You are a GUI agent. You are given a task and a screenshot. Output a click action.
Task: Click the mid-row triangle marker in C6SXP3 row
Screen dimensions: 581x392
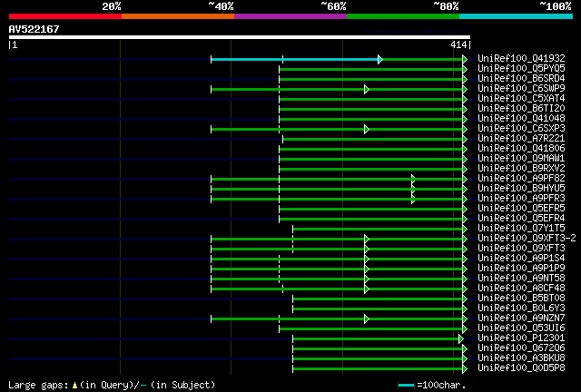(x=367, y=130)
